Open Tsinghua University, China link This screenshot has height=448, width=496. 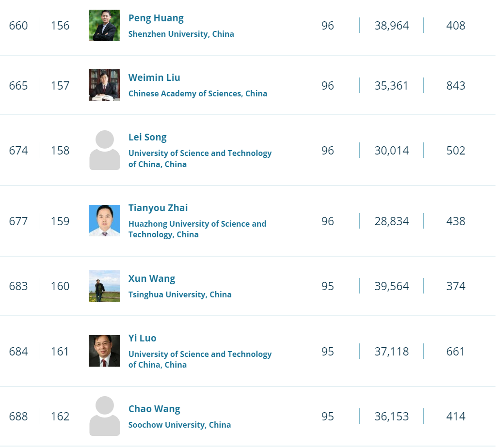pyautogui.click(x=179, y=294)
